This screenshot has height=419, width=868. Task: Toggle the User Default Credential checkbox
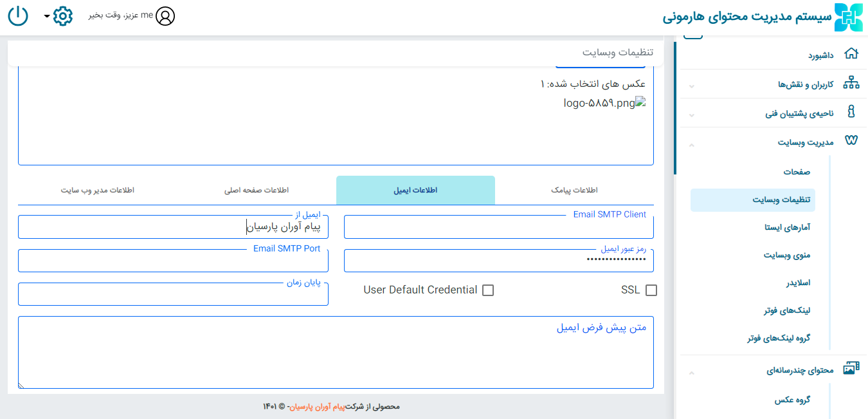tap(488, 290)
